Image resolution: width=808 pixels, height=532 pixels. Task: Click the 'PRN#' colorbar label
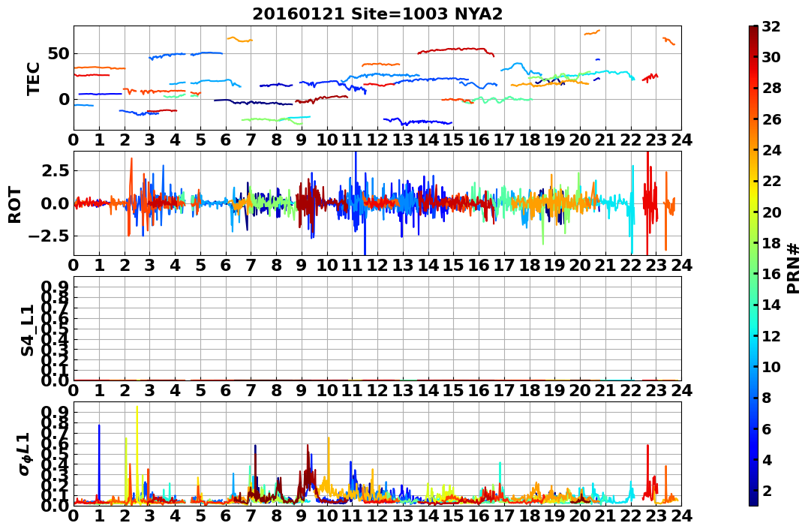pos(794,269)
